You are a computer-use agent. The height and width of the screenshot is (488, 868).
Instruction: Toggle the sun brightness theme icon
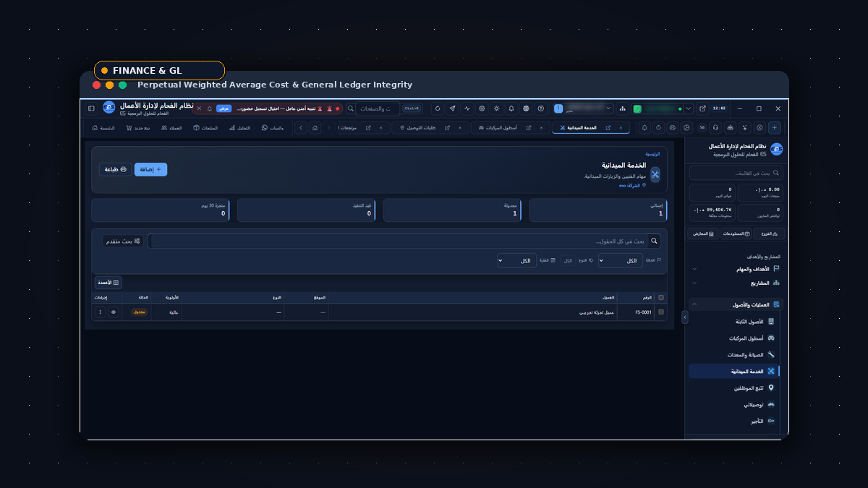click(496, 108)
